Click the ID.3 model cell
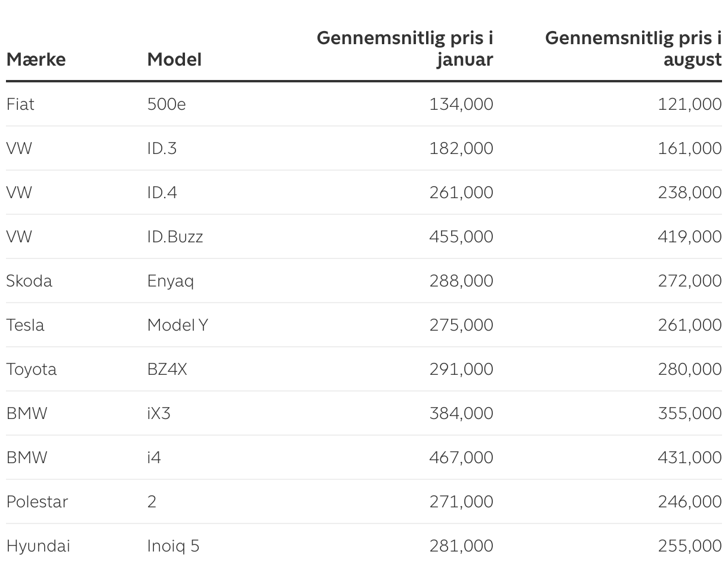Image resolution: width=728 pixels, height=573 pixels. [x=162, y=149]
